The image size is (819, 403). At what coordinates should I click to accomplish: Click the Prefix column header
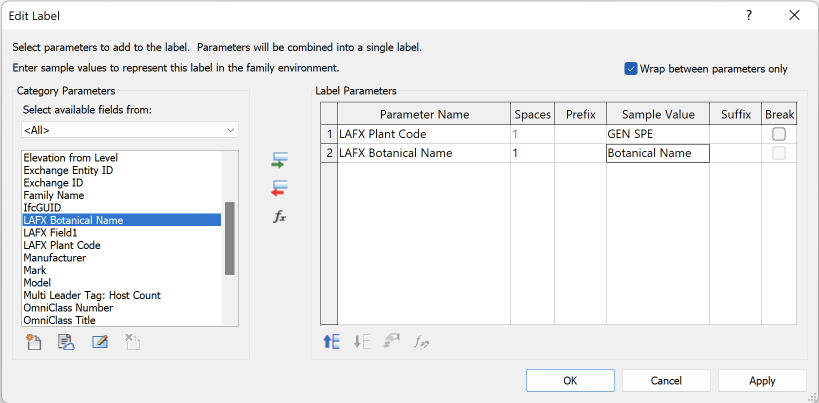pyautogui.click(x=580, y=114)
